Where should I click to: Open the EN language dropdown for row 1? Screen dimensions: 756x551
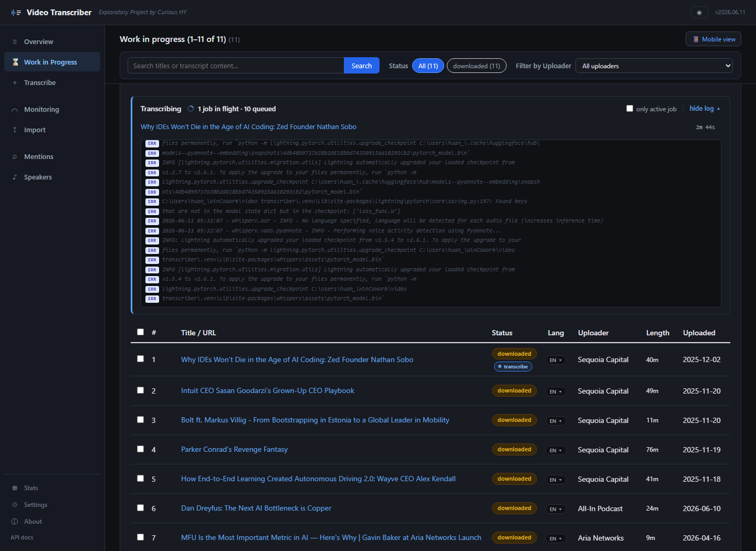pyautogui.click(x=556, y=360)
